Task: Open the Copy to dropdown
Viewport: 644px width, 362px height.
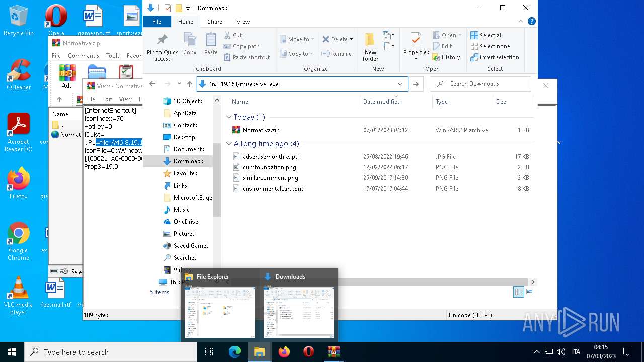Action: [x=296, y=54]
